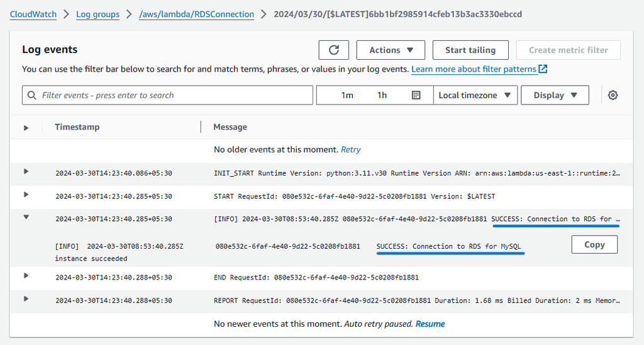
Task: Expand the REPORT RequestId log row
Action: coord(26,299)
